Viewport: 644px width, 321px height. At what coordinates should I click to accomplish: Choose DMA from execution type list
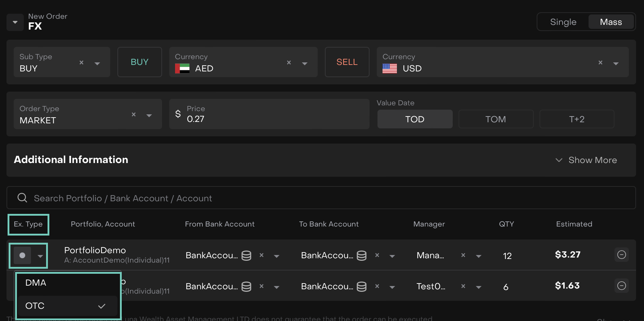coord(36,283)
